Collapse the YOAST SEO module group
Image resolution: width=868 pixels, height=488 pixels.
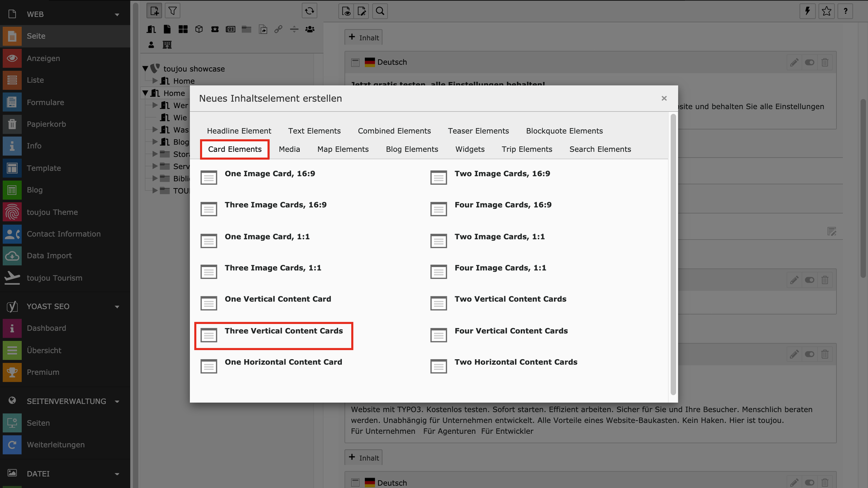[x=117, y=307]
